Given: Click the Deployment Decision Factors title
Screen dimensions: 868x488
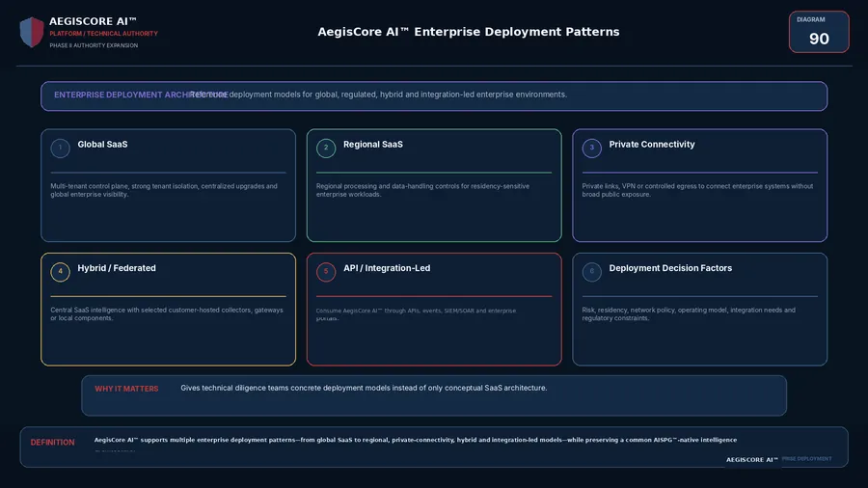Looking at the screenshot, I should (x=670, y=268).
